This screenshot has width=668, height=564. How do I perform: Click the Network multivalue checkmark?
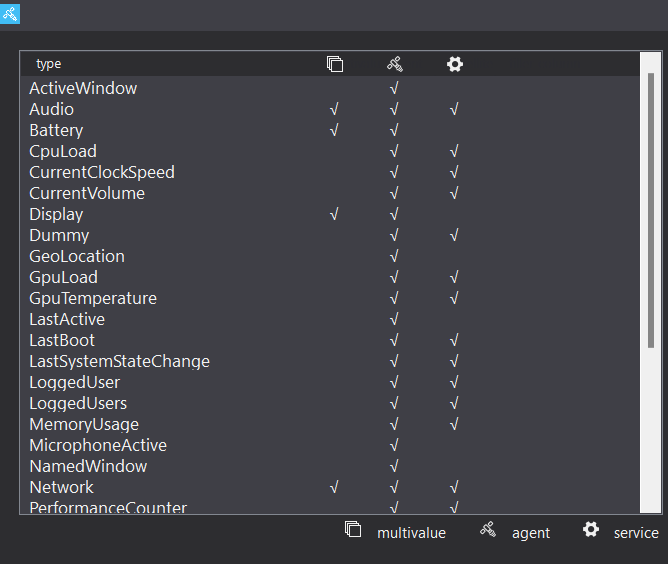coord(334,487)
